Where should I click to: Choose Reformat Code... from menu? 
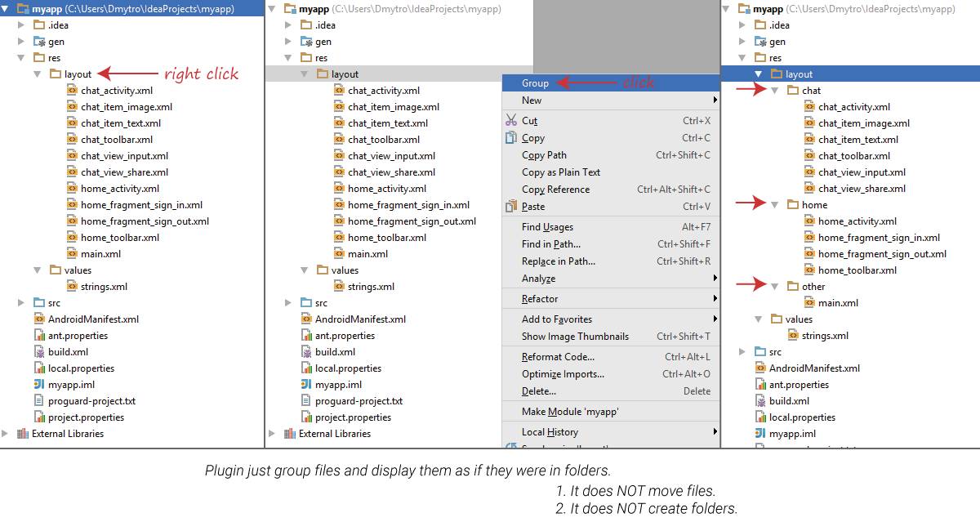[610, 357]
